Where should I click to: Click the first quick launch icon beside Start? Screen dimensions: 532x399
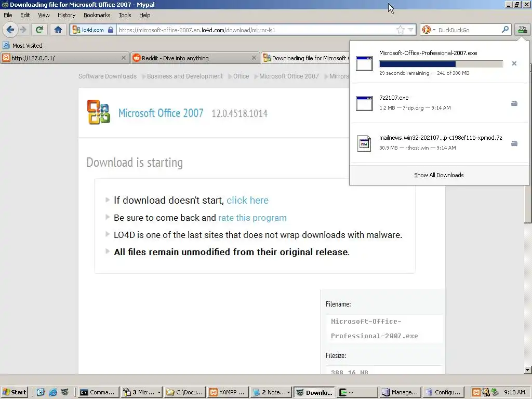pyautogui.click(x=41, y=392)
